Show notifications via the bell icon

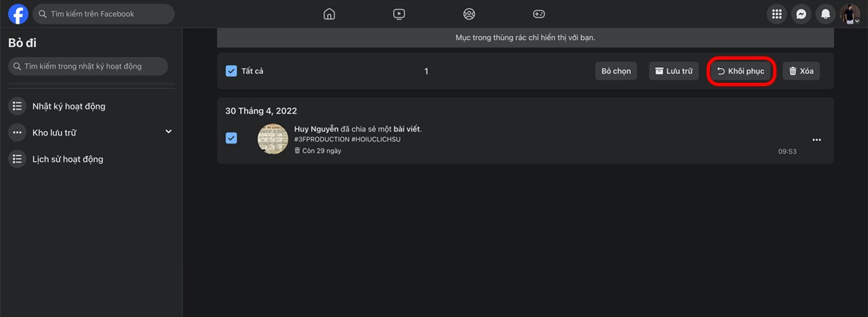pos(825,14)
